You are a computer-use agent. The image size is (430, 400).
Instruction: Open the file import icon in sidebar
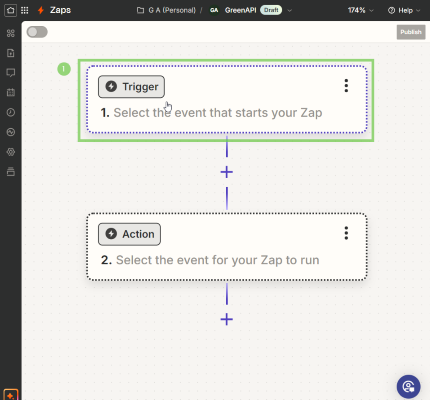click(11, 53)
